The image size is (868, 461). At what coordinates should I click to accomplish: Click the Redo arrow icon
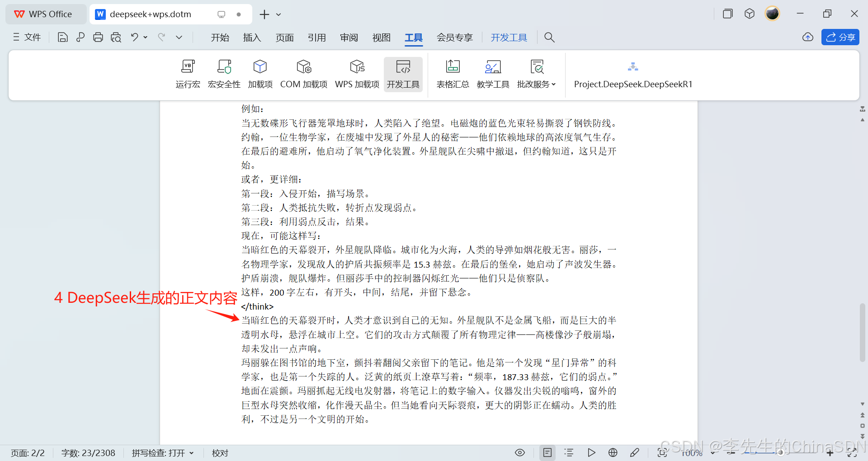pyautogui.click(x=161, y=37)
